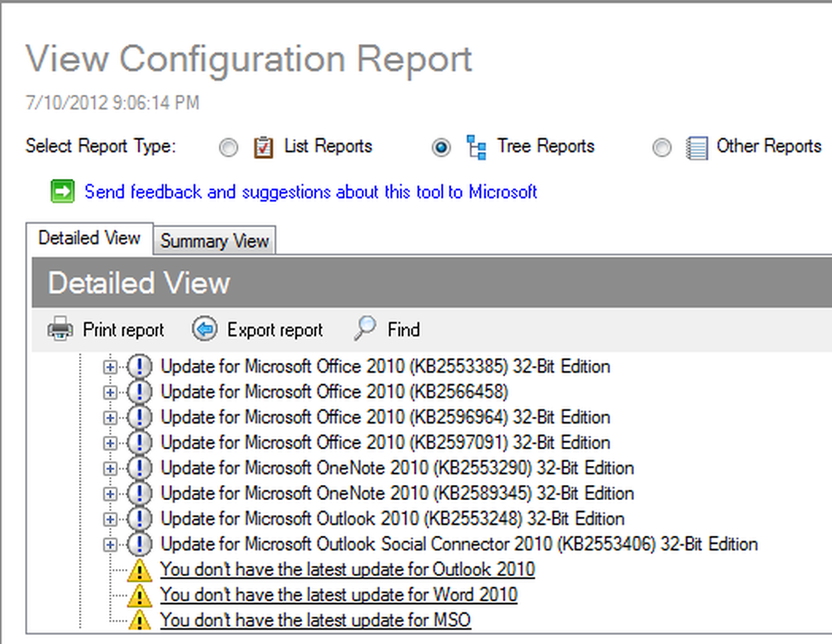Select Office 2010 (KB2597091) 32-Bit Edition row

[x=385, y=443]
